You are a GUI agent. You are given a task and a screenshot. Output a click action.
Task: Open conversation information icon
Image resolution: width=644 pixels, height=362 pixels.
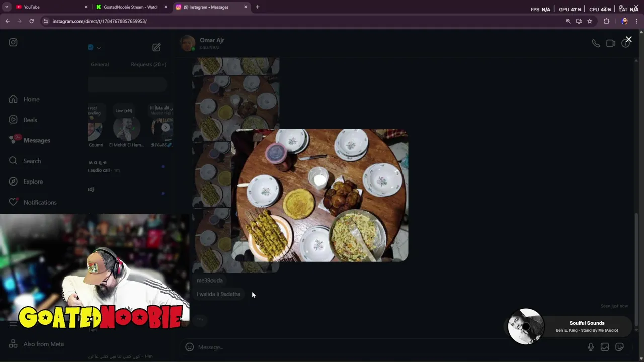(625, 44)
